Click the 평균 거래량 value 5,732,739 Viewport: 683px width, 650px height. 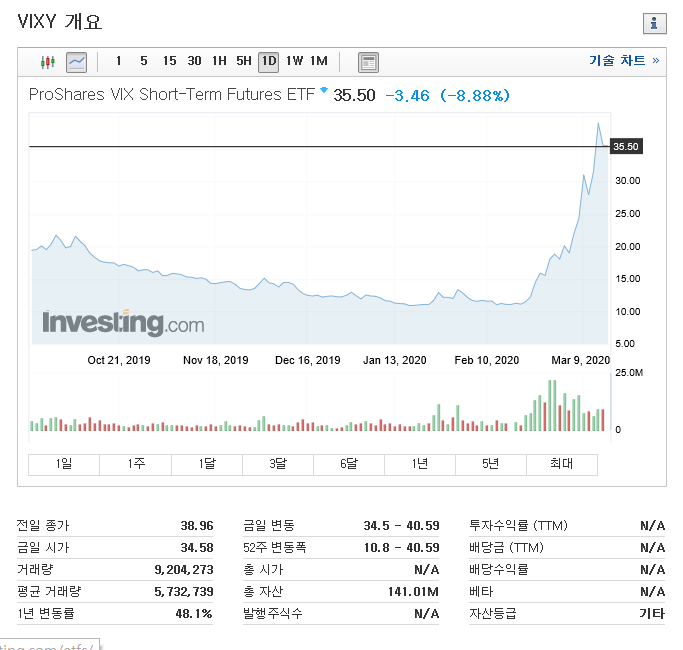click(x=184, y=592)
